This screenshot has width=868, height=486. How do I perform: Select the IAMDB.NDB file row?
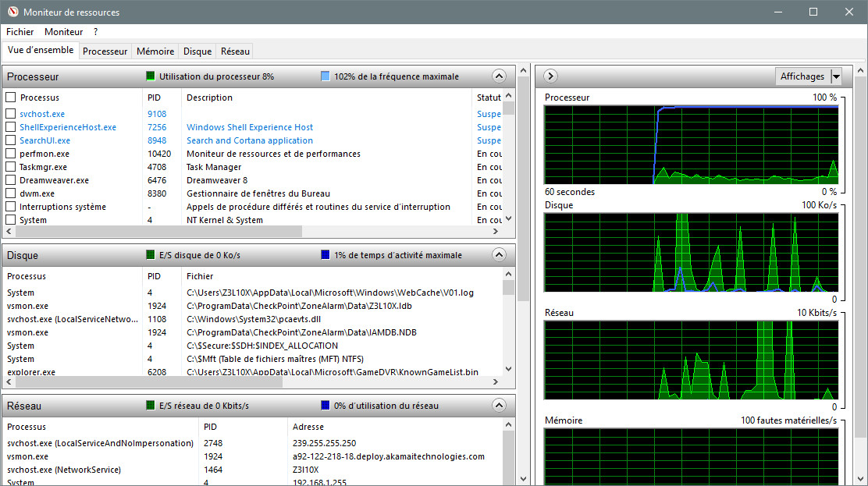(302, 332)
